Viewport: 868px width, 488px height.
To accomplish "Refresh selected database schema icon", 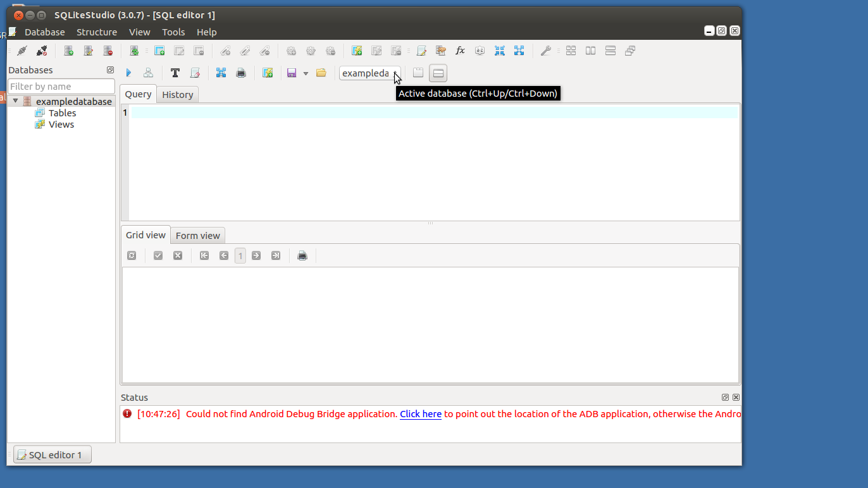I will coord(134,51).
